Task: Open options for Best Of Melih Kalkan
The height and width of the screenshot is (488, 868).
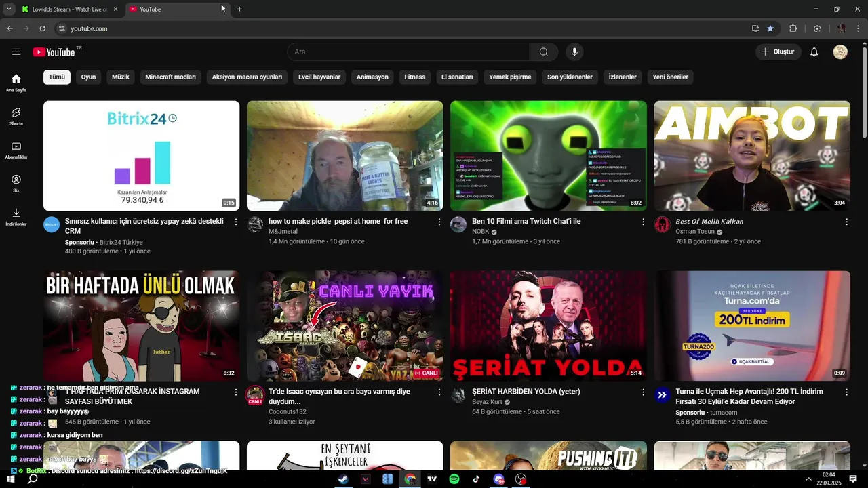Action: [x=846, y=222]
